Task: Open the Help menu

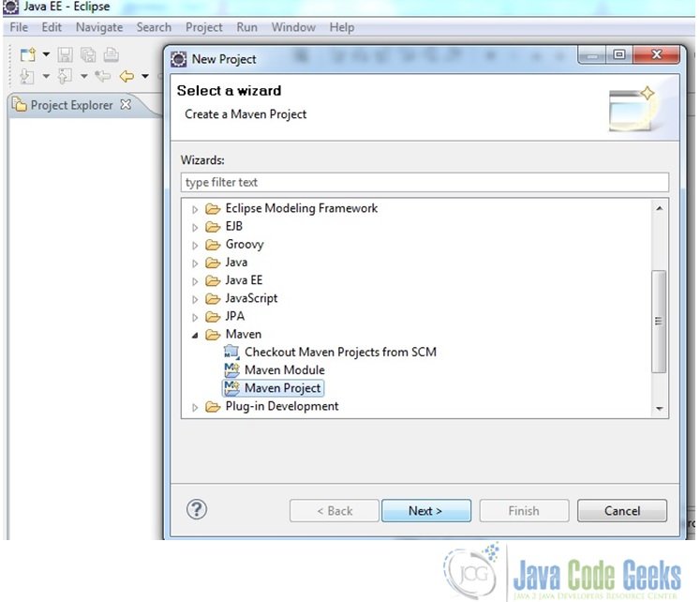Action: point(341,27)
